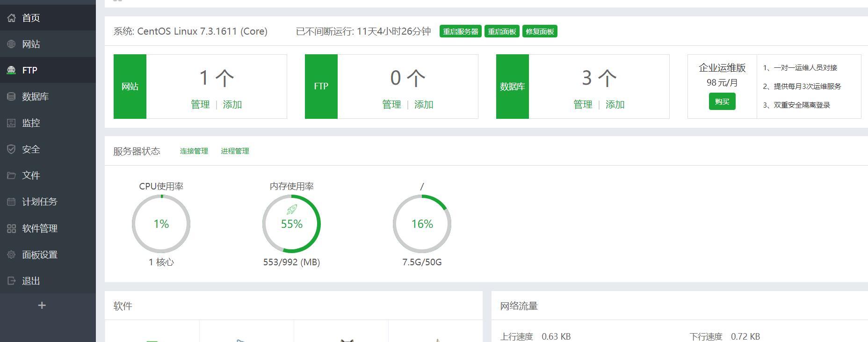The width and height of the screenshot is (868, 342).
Task: Open 软件管理 menu item
Action: pyautogui.click(x=48, y=228)
